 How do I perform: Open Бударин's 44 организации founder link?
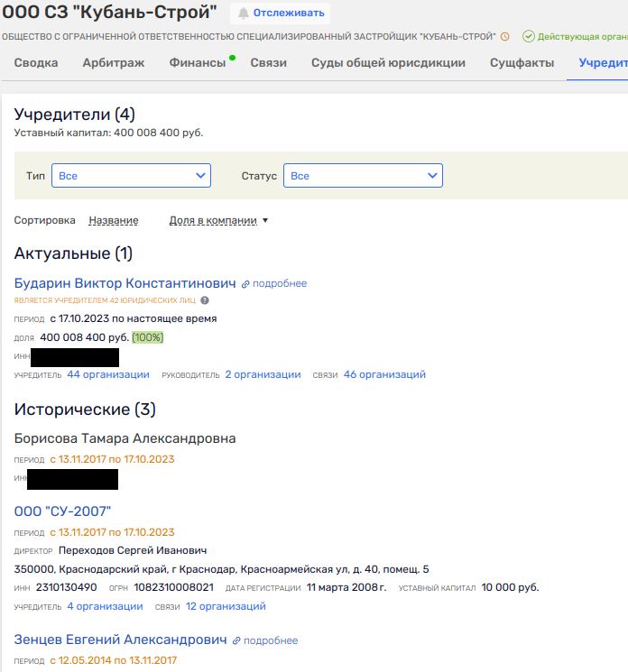click(108, 374)
